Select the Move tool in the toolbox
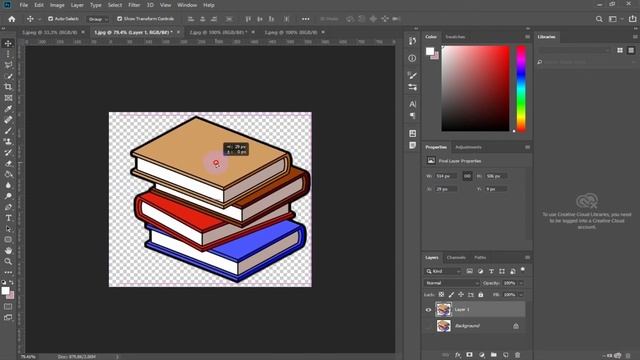The height and width of the screenshot is (360, 640). coord(8,43)
